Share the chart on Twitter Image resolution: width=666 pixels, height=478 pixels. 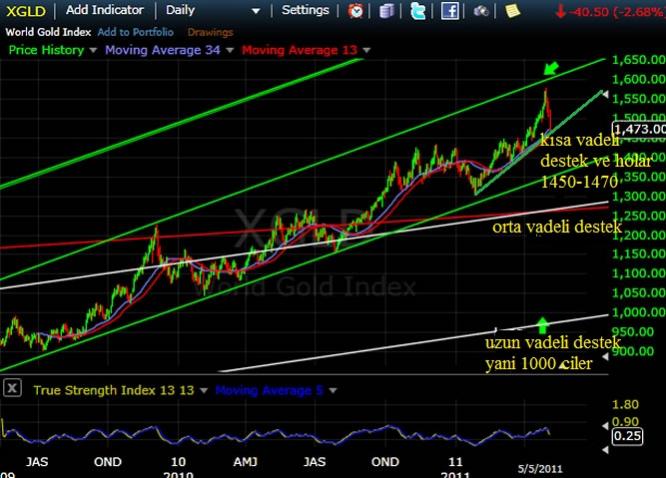417,11
